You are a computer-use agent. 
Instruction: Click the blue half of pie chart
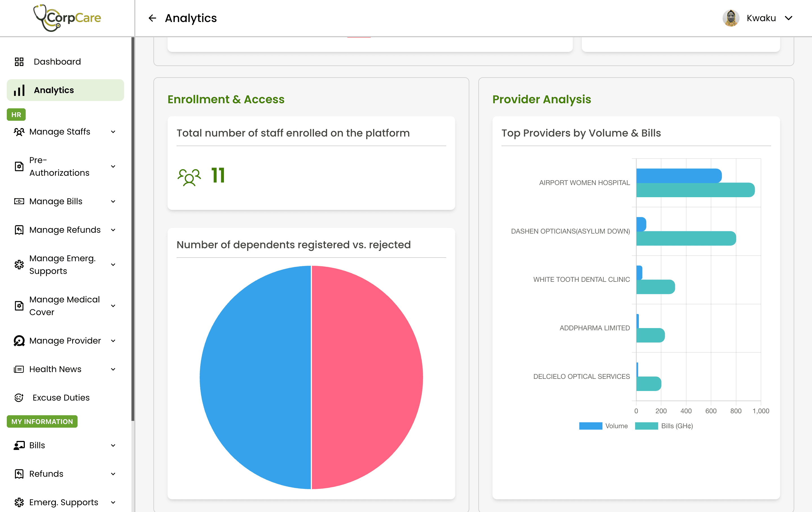[255, 377]
